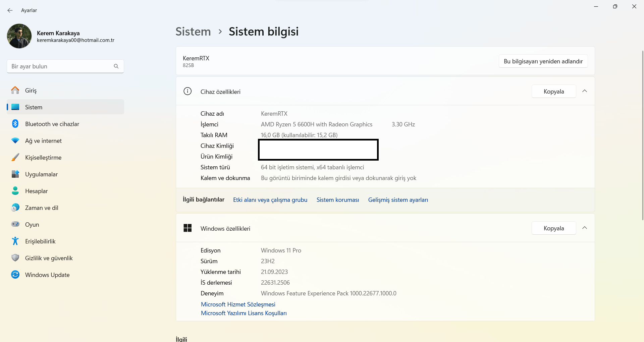Open Ağ ve internet settings
This screenshot has width=644, height=342.
coord(65,140)
